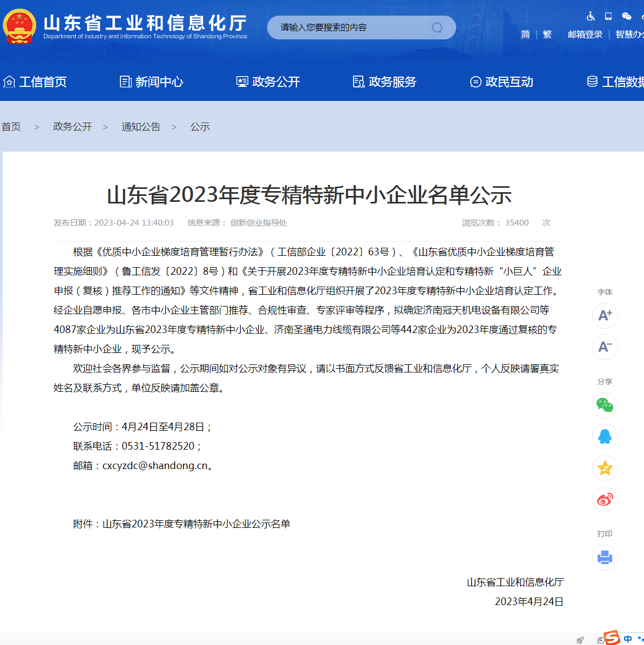Open accessibility mode via wheelchair icon
644x645 pixels.
click(x=591, y=16)
